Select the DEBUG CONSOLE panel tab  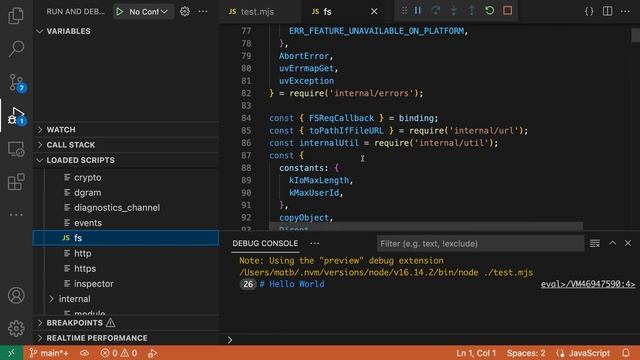point(265,243)
